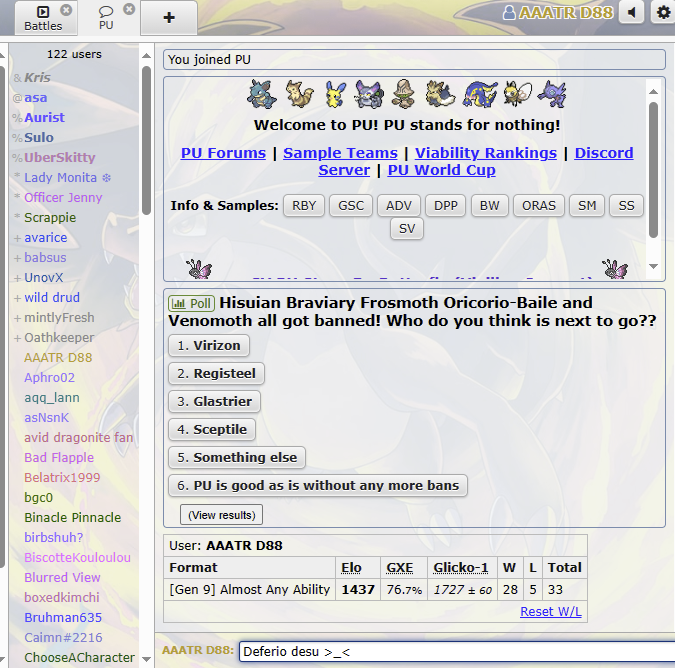Click the chat message input field
Viewport: 675px width, 668px height.
pos(457,652)
